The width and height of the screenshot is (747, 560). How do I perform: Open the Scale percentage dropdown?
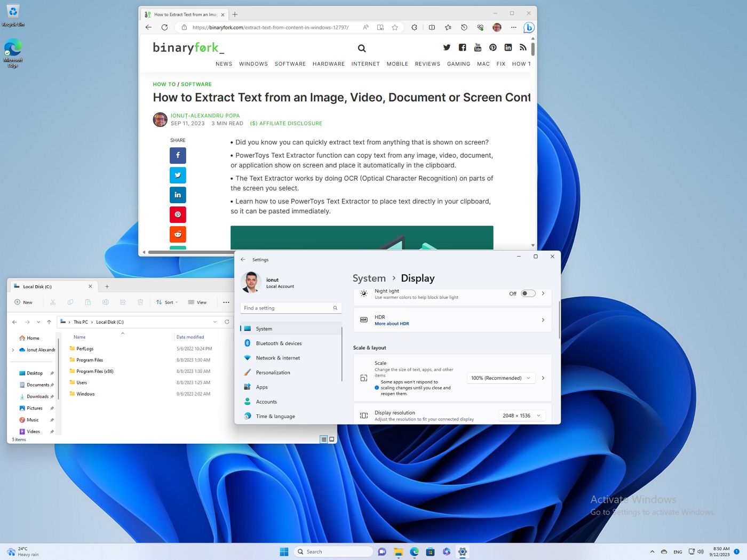[500, 378]
